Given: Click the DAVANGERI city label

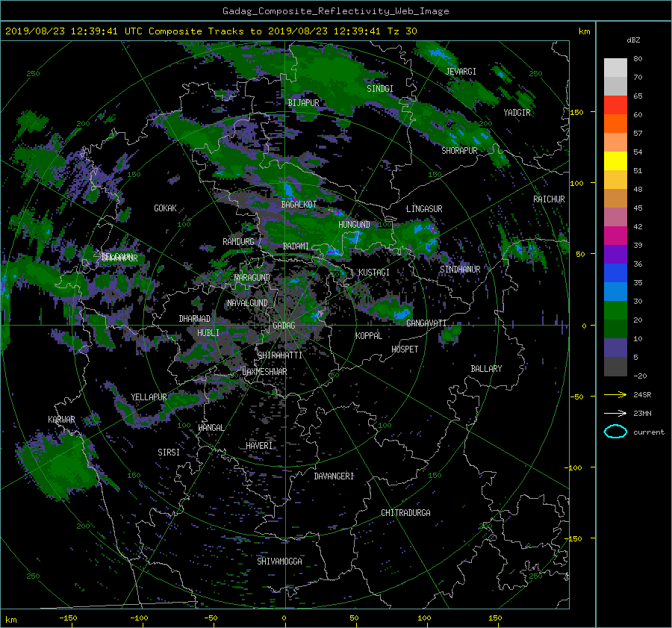Looking at the screenshot, I should click(334, 476).
